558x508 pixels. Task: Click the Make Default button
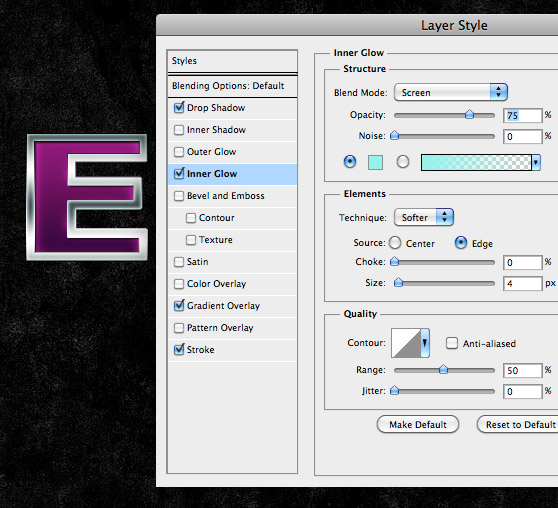[x=418, y=424]
